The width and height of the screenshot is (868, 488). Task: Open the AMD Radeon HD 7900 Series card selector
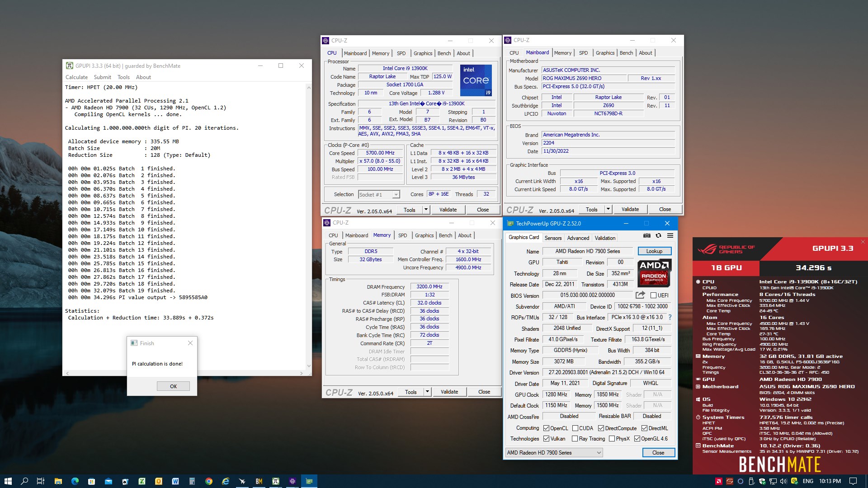click(554, 453)
